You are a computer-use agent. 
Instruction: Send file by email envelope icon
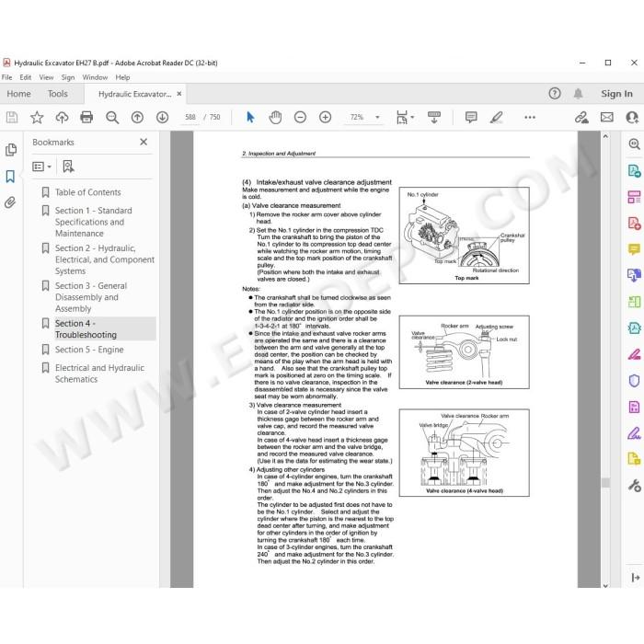pyautogui.click(x=607, y=118)
